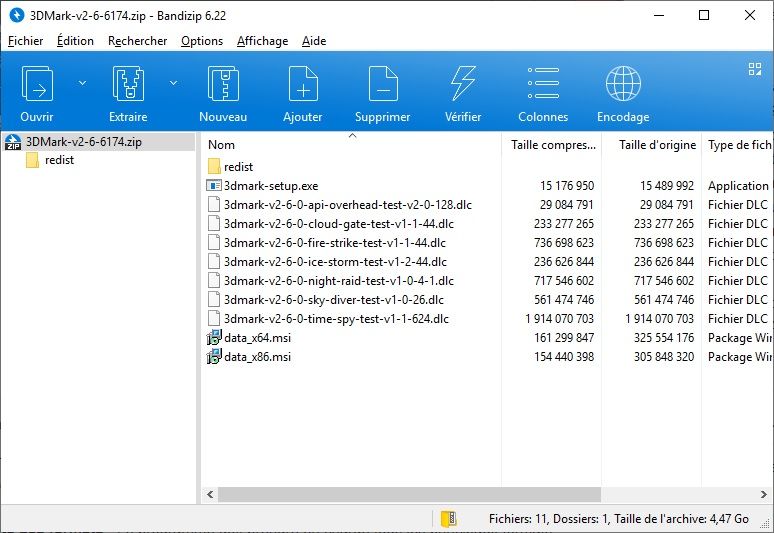Click the Supprimer toolbar icon

(x=383, y=84)
